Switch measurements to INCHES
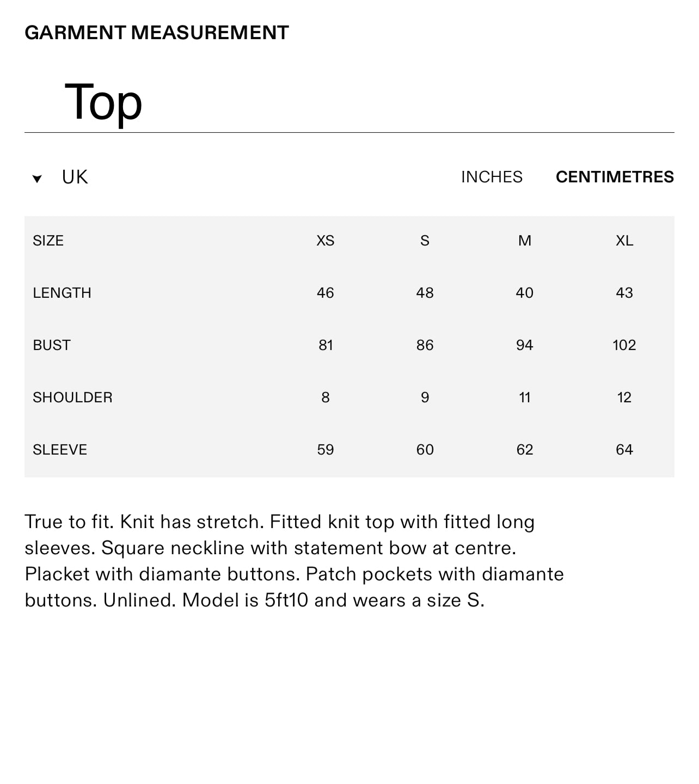699x784 pixels. (492, 177)
